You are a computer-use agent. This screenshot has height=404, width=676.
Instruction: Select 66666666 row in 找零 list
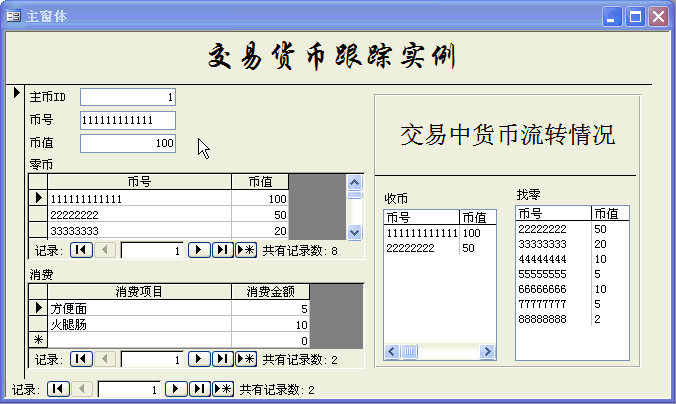(x=572, y=289)
